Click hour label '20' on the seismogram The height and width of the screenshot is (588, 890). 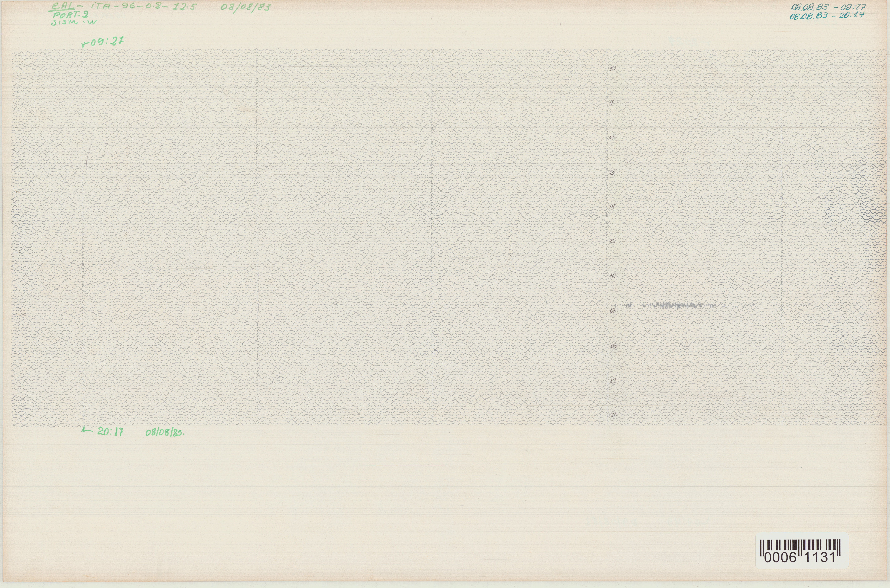tap(614, 415)
